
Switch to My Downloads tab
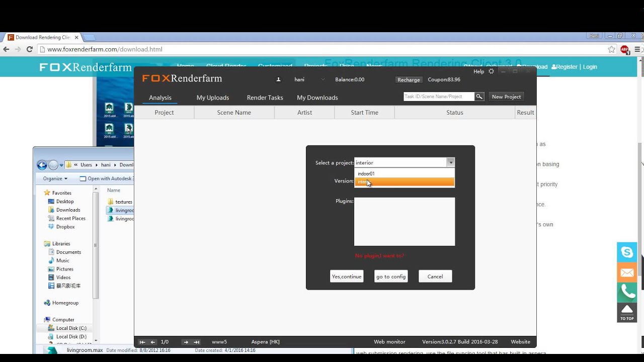click(317, 98)
